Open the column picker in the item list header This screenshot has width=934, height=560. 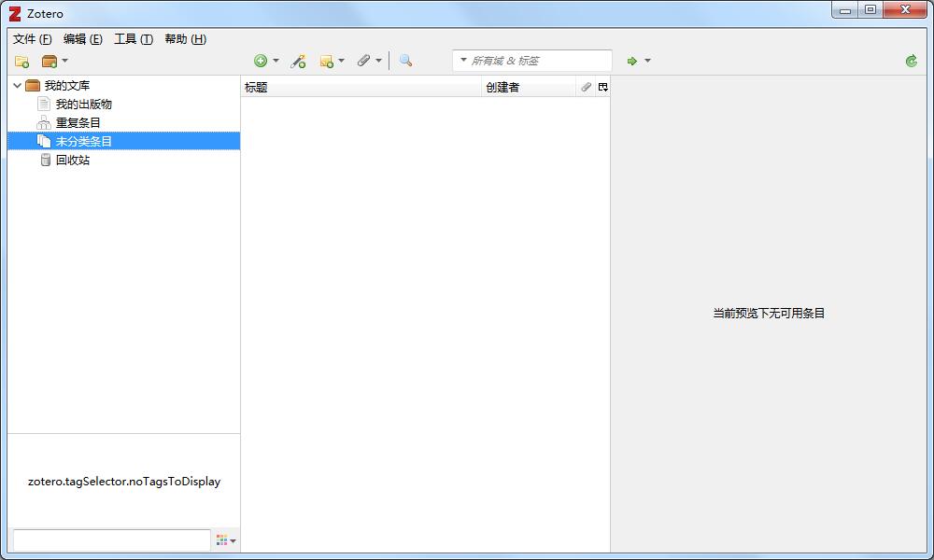click(602, 87)
